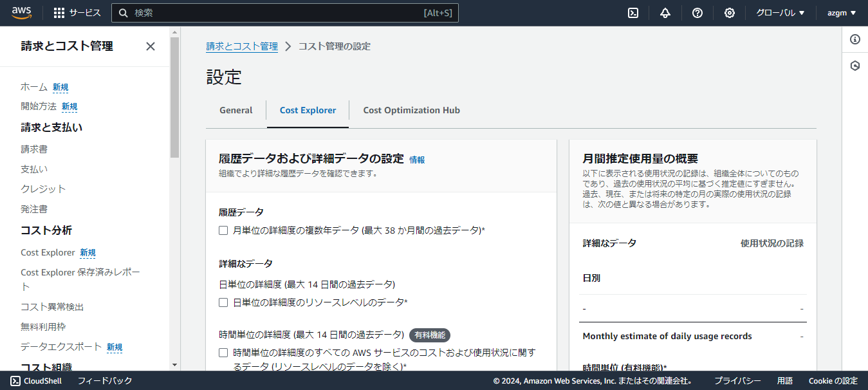Switch to the Cost Optimization Hub tab
This screenshot has width=868, height=390.
pos(411,110)
